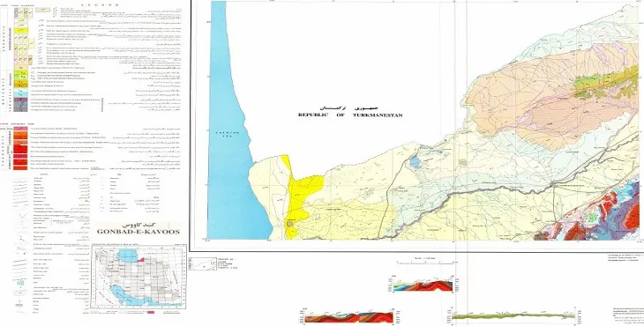The width and height of the screenshot is (644, 326).
Task: Select the Iran index map thumbnail
Action: (139, 278)
